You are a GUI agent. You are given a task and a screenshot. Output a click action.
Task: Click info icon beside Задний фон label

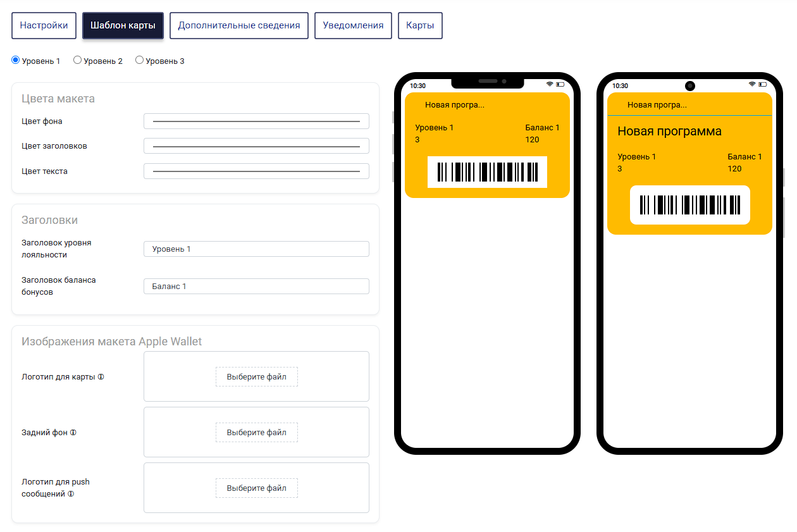(x=73, y=433)
